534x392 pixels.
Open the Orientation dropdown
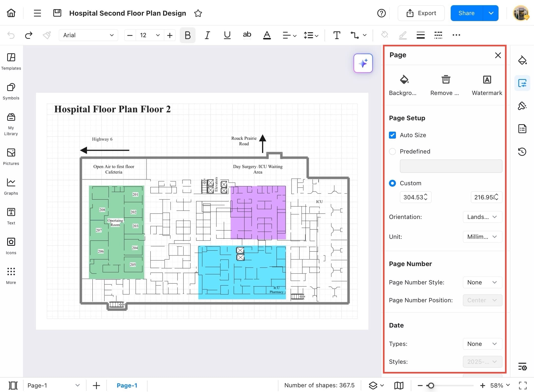482,217
